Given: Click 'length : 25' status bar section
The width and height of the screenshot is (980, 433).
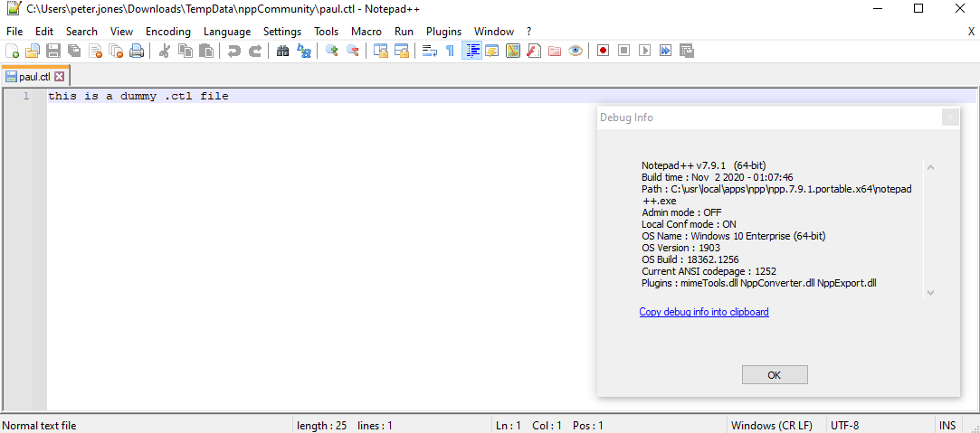Looking at the screenshot, I should (x=322, y=426).
